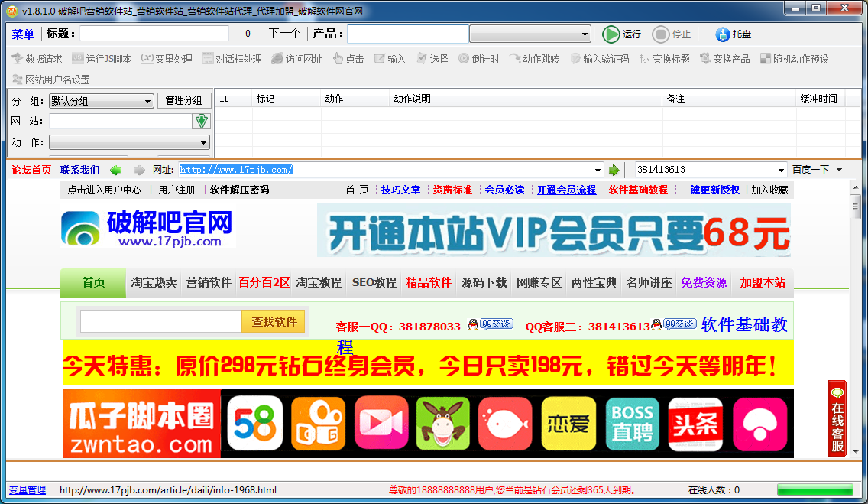Viewport: 868px width, 504px height.
Task: Add a 点击 click action
Action: 348,59
